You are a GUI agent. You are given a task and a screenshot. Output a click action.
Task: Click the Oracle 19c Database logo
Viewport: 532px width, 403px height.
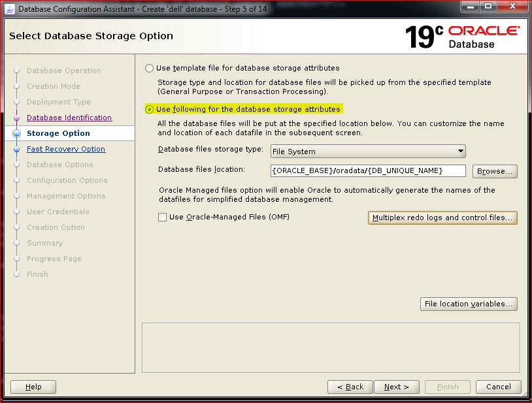click(462, 37)
